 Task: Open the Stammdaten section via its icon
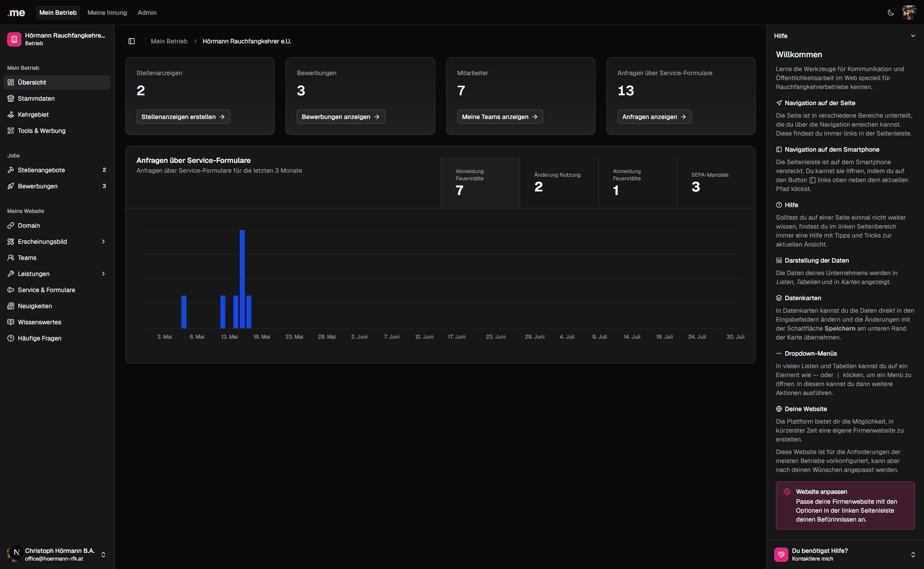(x=11, y=98)
